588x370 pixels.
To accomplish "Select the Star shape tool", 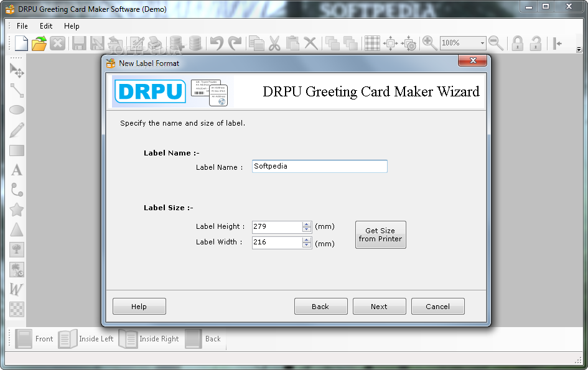I will pyautogui.click(x=17, y=210).
